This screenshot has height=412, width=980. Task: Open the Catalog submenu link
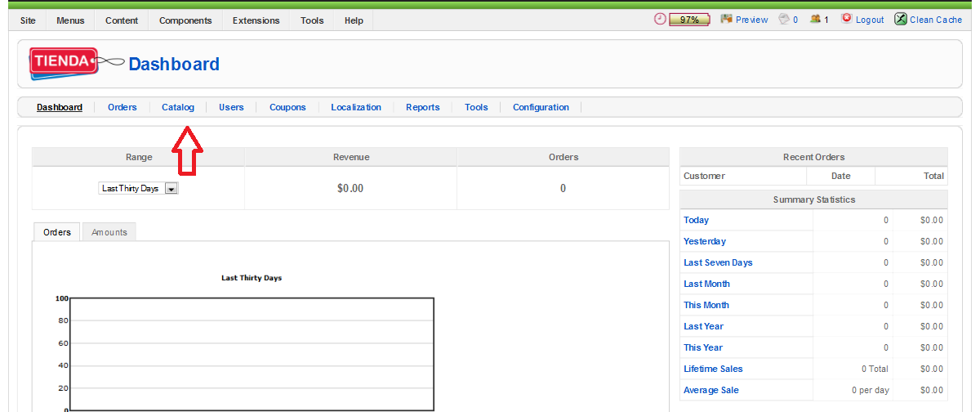pos(178,107)
